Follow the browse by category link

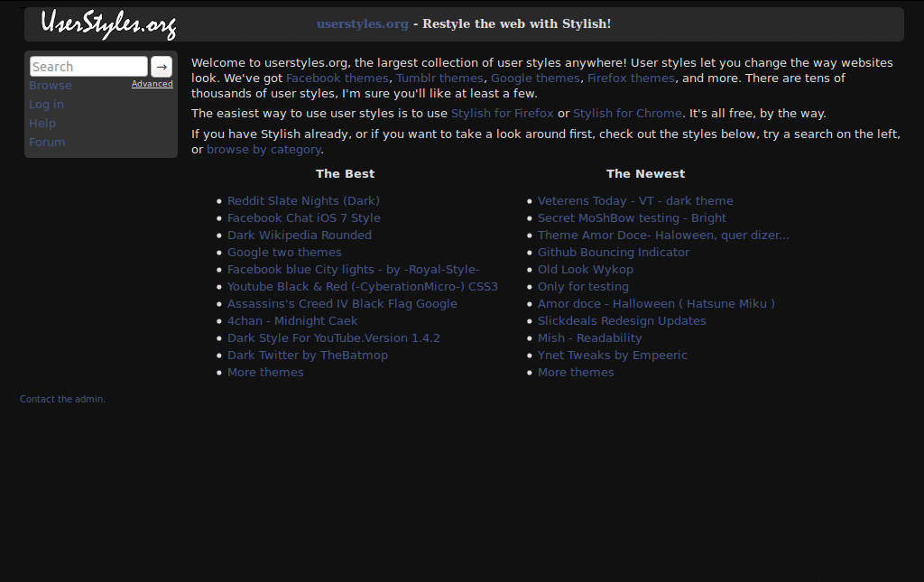pyautogui.click(x=263, y=150)
